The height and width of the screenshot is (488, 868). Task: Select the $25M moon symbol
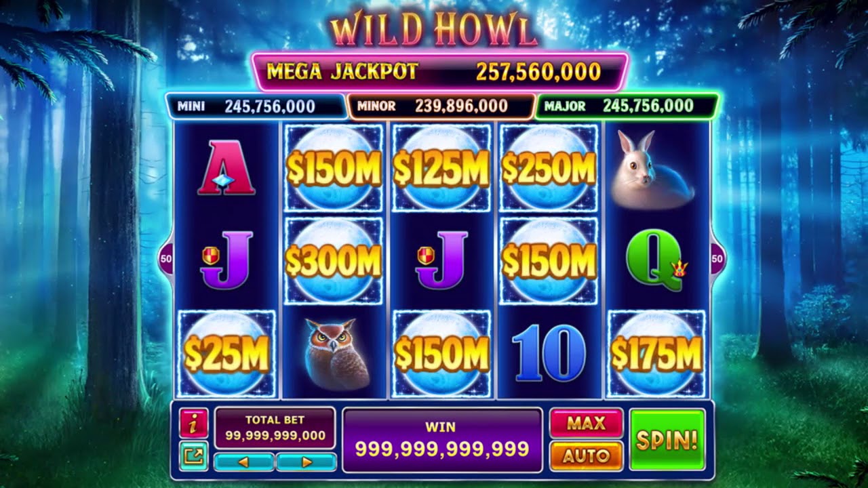pos(226,354)
